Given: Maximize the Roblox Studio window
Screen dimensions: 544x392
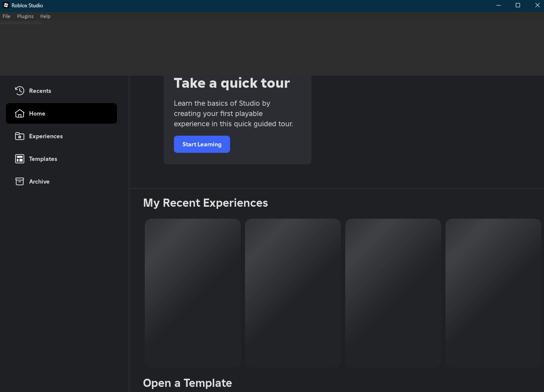Looking at the screenshot, I should (518, 6).
